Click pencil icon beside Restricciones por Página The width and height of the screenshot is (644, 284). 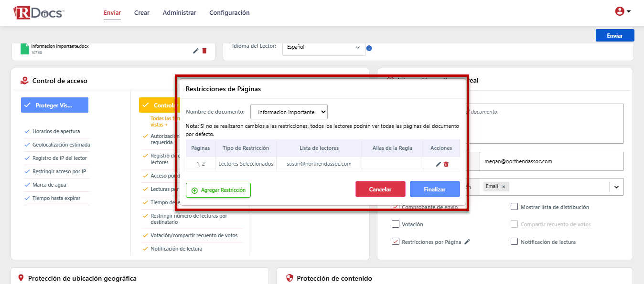tap(467, 242)
